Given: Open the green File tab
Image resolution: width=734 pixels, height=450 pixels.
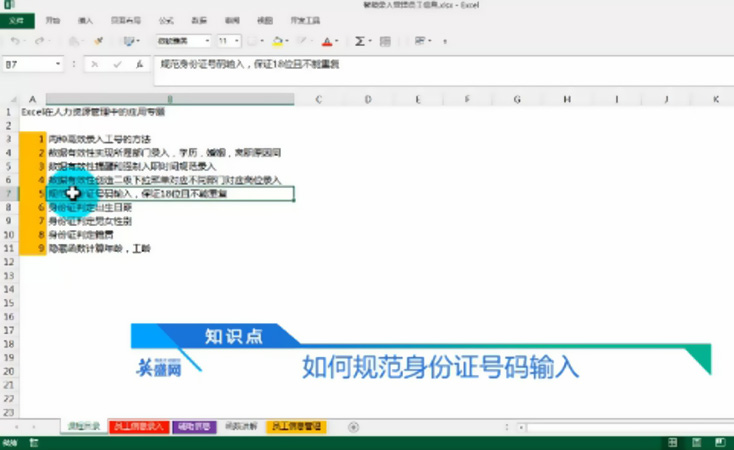Looking at the screenshot, I should [16, 19].
